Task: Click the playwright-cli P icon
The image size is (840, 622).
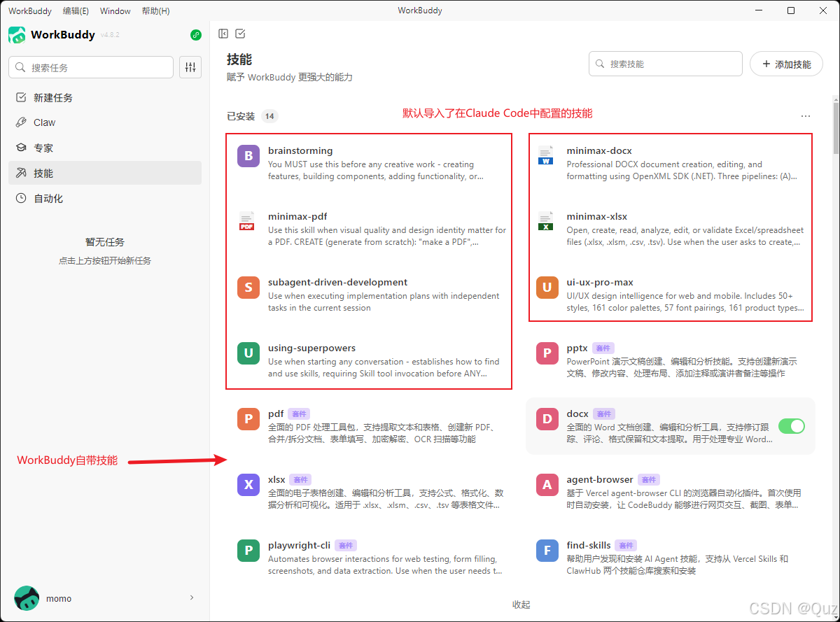Action: (x=248, y=550)
